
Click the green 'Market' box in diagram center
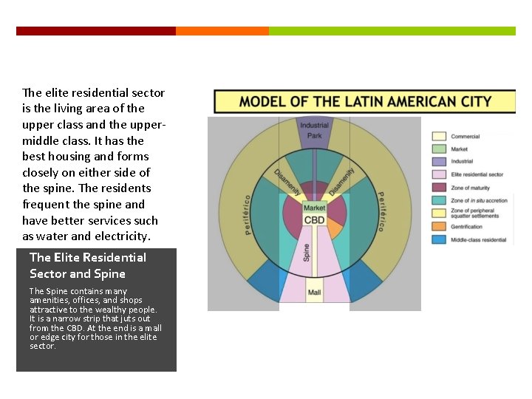314,208
